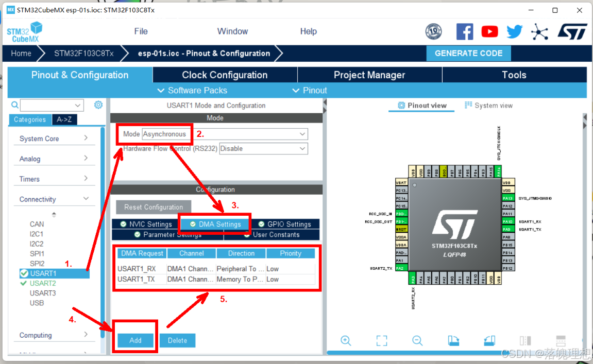Select the USART1_TX DMA request row
The height and width of the screenshot is (364, 593).
click(216, 280)
